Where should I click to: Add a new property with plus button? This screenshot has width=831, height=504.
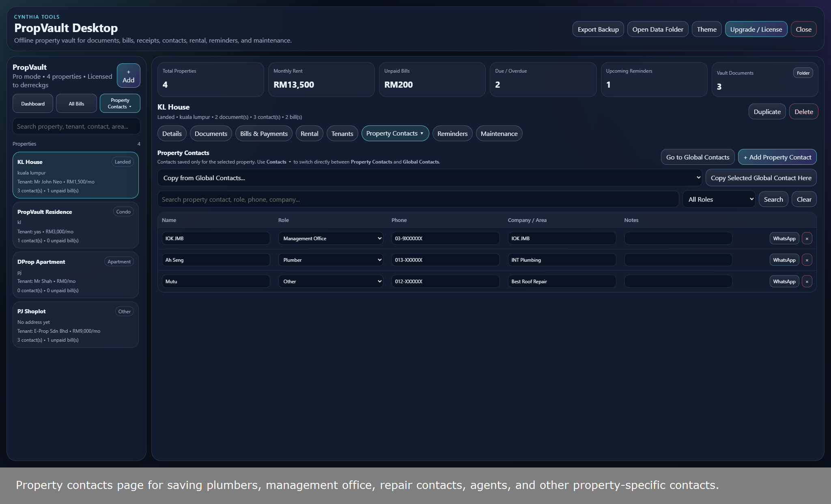[x=128, y=75]
